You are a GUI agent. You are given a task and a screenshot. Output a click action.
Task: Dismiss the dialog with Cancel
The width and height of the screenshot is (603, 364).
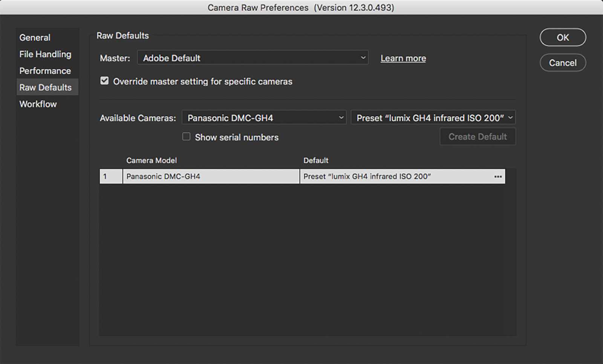click(x=563, y=63)
